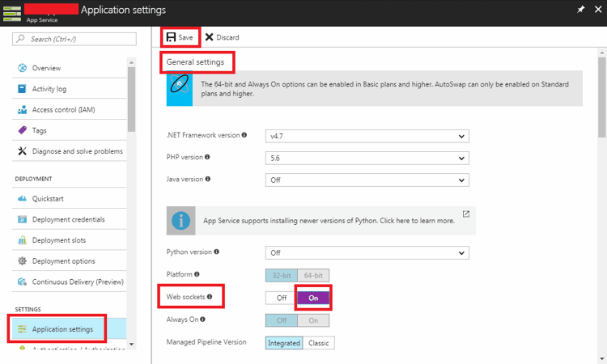Click the Deployment options gear icon
Viewport: 607px width, 364px height.
23,261
